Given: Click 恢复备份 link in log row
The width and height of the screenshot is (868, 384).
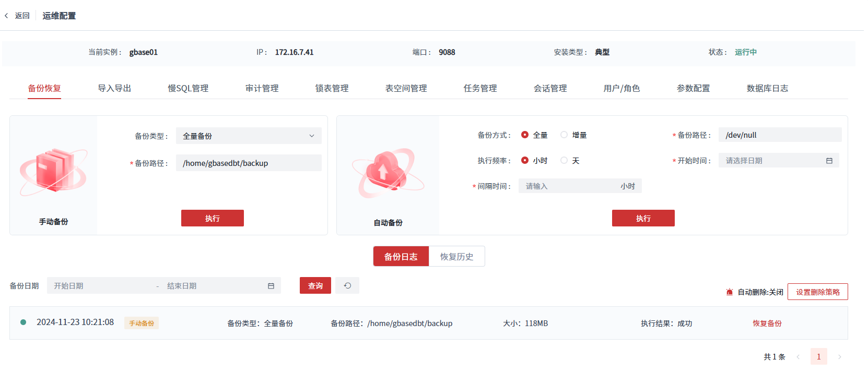Looking at the screenshot, I should pyautogui.click(x=767, y=323).
